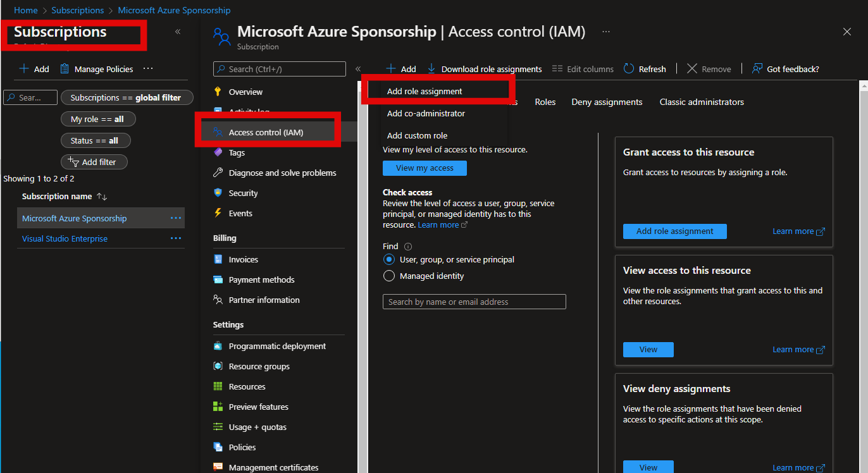Click Add role assignment button in Grant access card
The width and height of the screenshot is (868, 473).
(675, 231)
